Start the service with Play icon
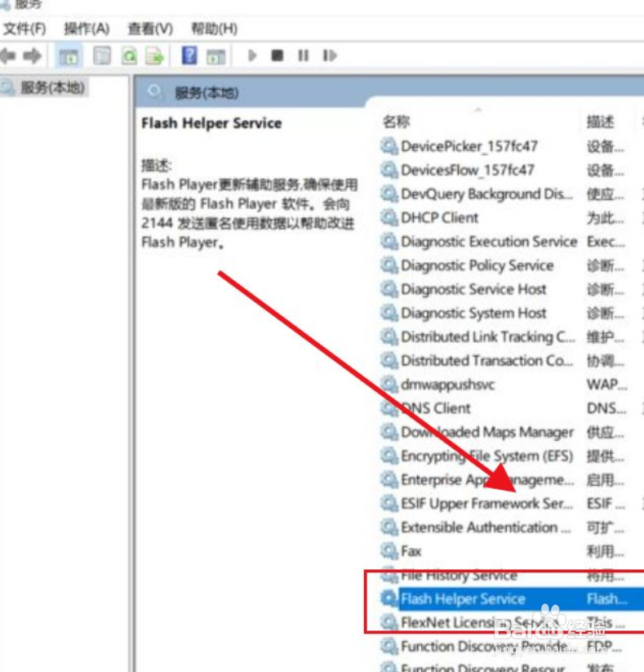 pos(252,56)
